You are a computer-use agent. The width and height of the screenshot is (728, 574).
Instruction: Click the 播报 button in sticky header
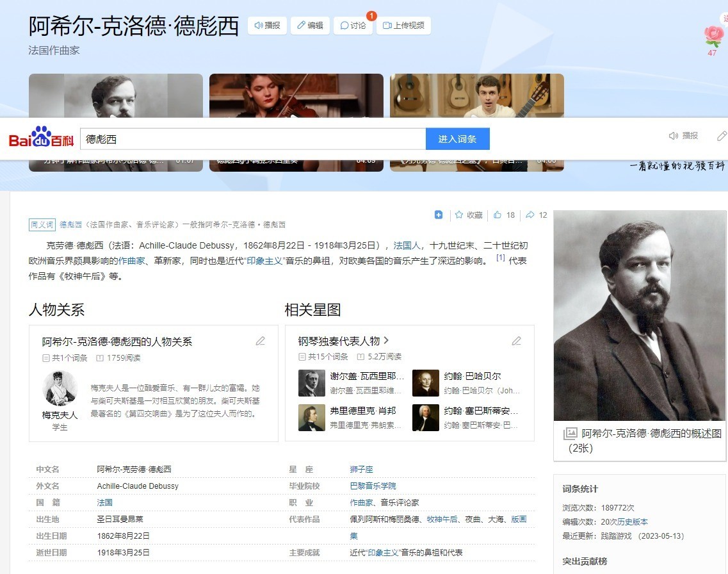683,136
